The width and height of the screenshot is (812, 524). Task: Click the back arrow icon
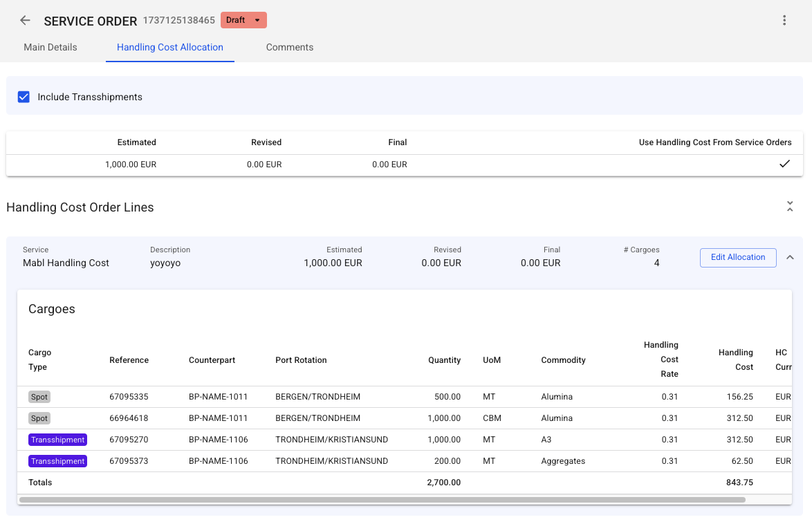coord(25,21)
